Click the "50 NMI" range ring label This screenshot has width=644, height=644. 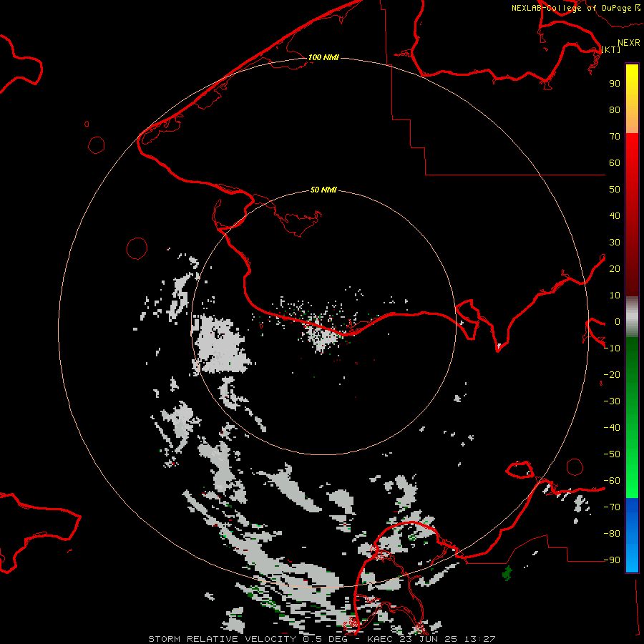click(323, 190)
